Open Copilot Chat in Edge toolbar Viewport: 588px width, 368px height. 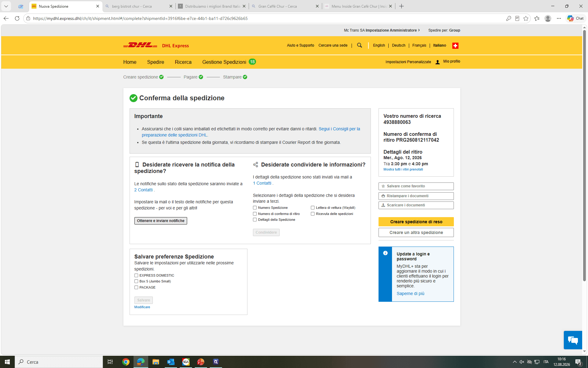575,18
